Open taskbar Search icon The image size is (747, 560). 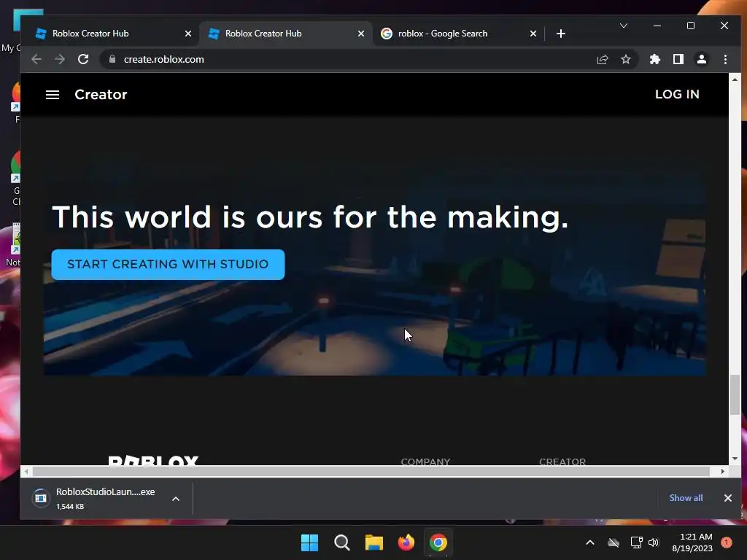(x=342, y=542)
